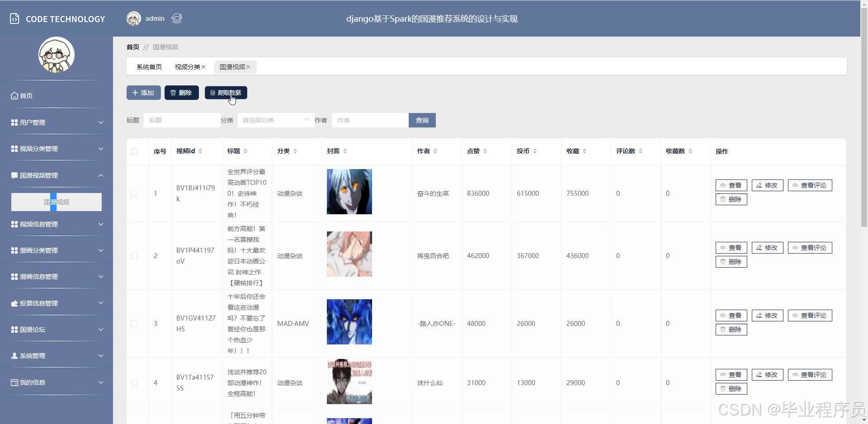Click the 国漫论坛 grid icon
The width and height of the screenshot is (868, 424).
14,330
